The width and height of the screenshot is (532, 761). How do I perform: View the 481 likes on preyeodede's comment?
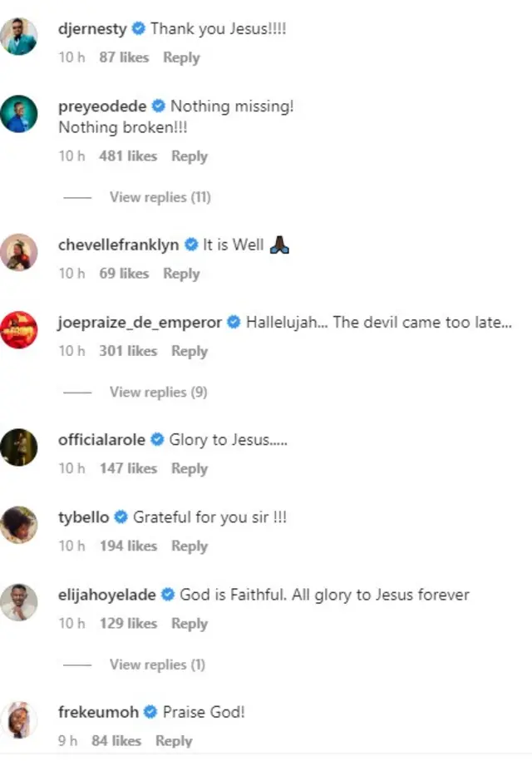pos(127,156)
